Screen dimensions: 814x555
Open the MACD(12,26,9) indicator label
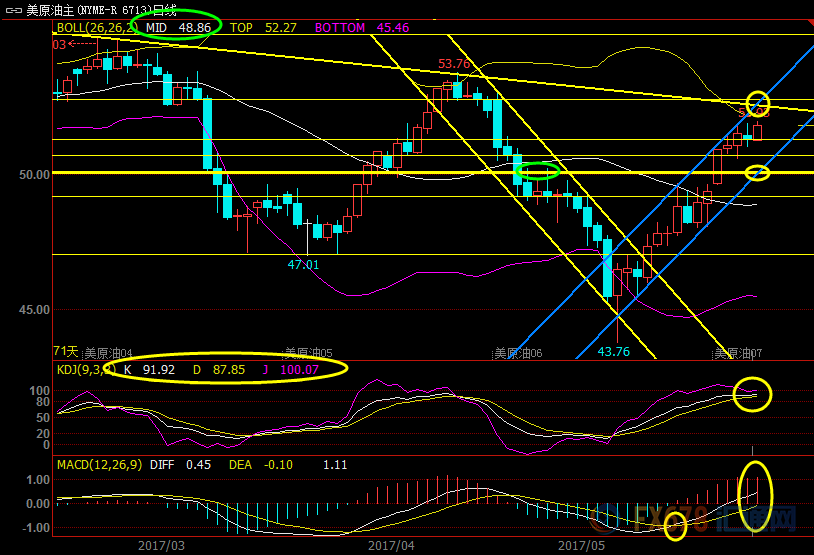click(x=99, y=465)
